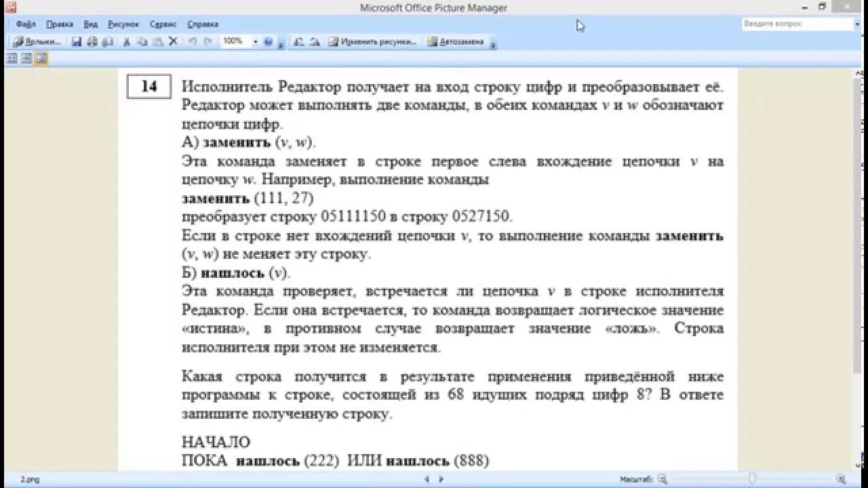This screenshot has width=868, height=488.
Task: Click the 2.png filename in status bar
Action: point(30,479)
